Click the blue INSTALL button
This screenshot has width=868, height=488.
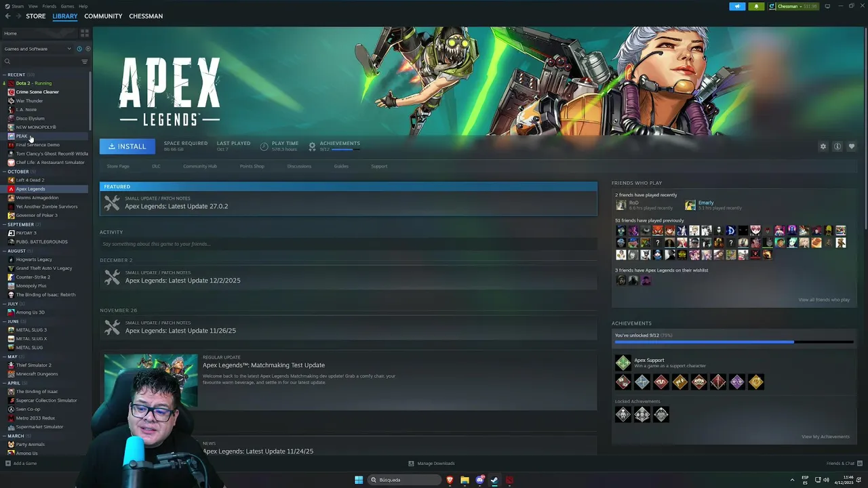(127, 146)
